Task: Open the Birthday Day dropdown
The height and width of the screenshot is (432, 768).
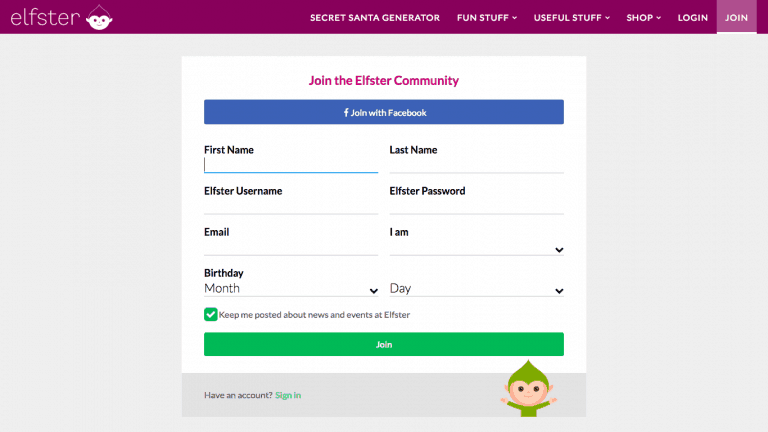Action: pos(477,289)
